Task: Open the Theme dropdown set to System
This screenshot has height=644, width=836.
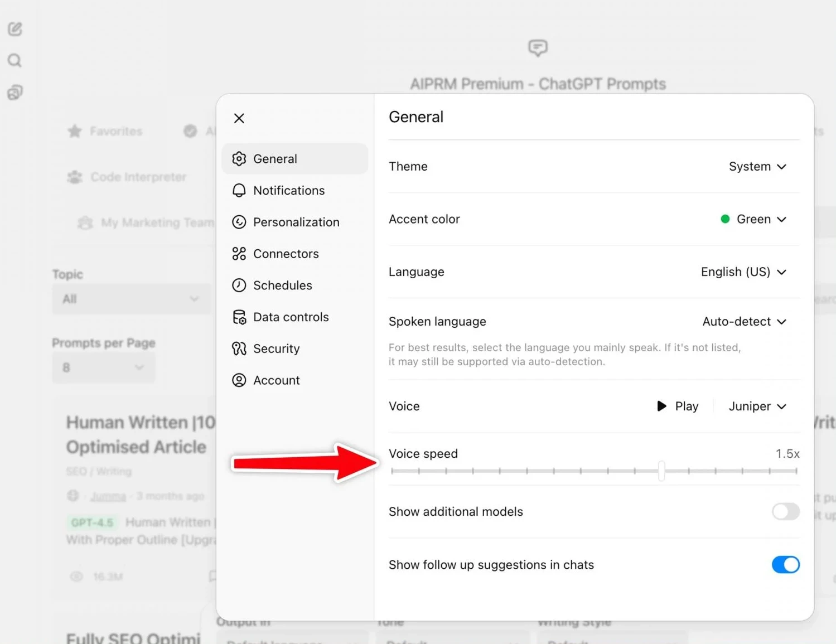Action: 757,167
